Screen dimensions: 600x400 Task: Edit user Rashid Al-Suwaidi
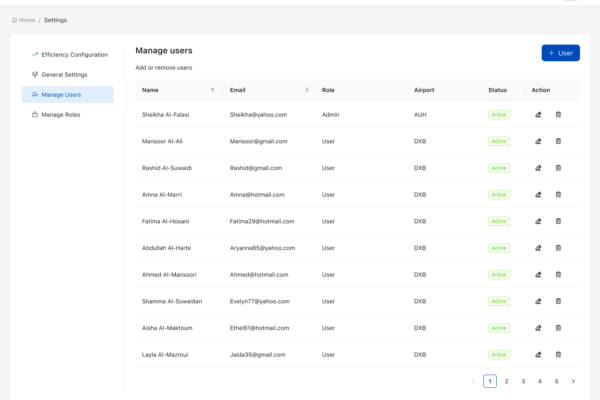[538, 168]
